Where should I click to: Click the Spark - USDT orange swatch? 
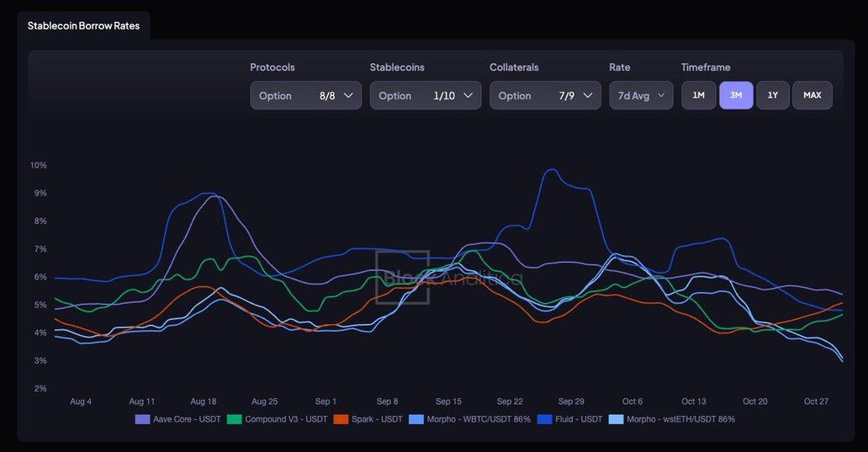pyautogui.click(x=341, y=419)
